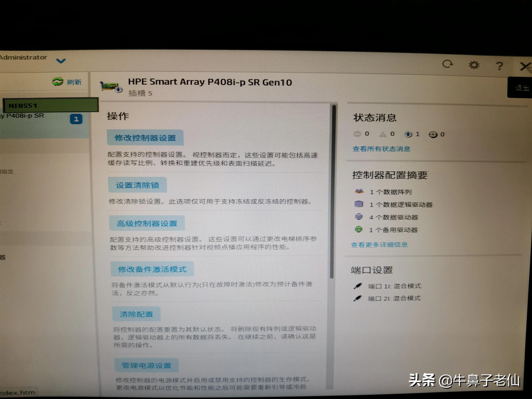Click the informational status icon showing 1
Image resolution: width=532 pixels, height=399 pixels.
tap(408, 134)
